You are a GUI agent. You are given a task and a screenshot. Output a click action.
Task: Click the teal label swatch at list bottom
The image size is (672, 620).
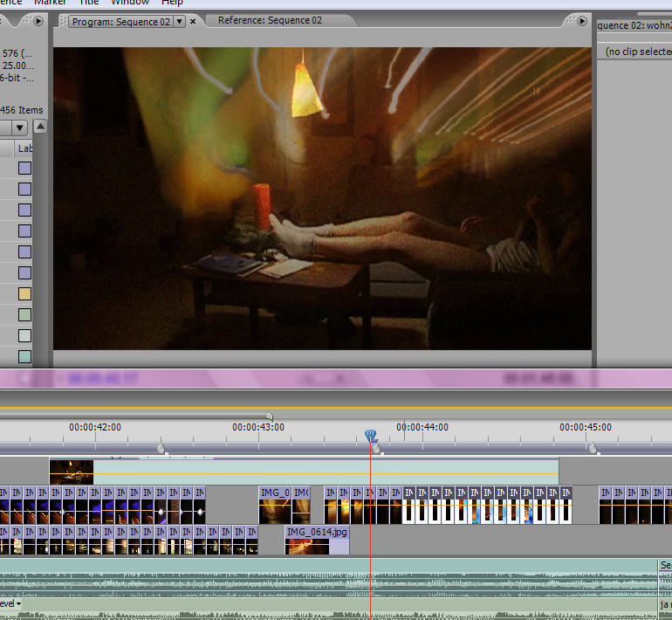click(x=24, y=356)
